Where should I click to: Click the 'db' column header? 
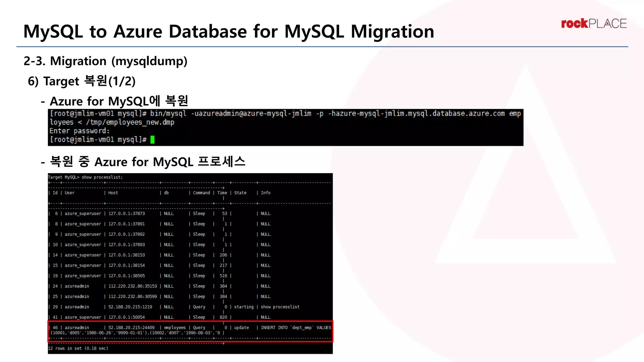pos(166,193)
